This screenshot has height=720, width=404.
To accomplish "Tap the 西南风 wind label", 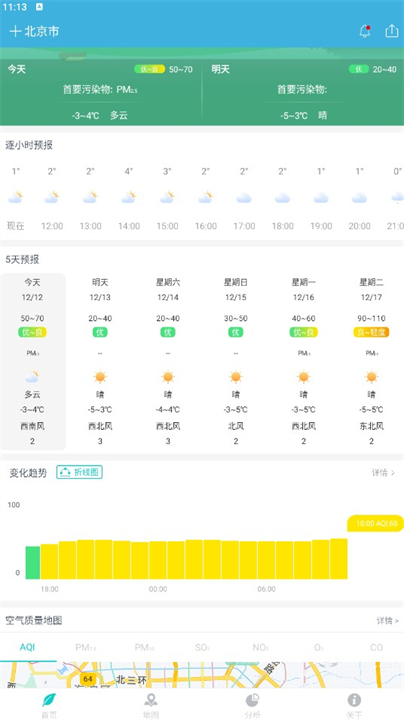I will [33, 426].
